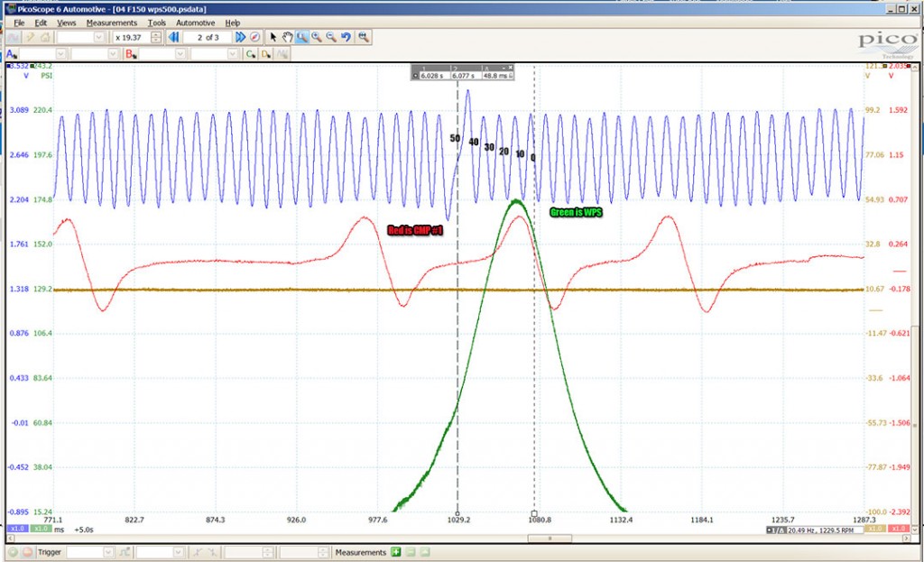
Task: Open Channel B options button
Action: coord(131,54)
